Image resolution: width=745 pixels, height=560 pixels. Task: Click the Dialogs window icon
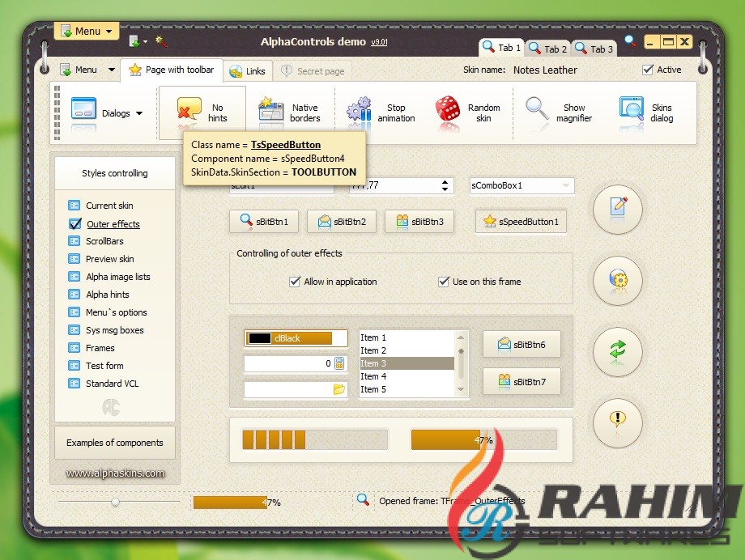(83, 108)
